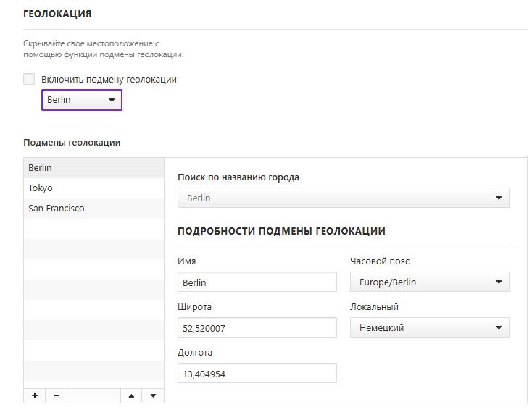Click the Включить подмену геолокации label
Viewport: 532px width, 415px height.
[x=109, y=80]
